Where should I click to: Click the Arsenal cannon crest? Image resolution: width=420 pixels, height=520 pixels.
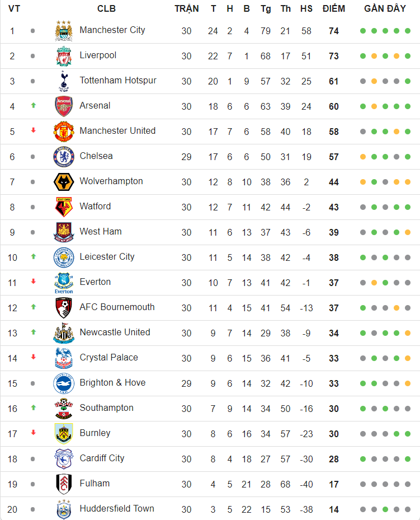[64, 106]
